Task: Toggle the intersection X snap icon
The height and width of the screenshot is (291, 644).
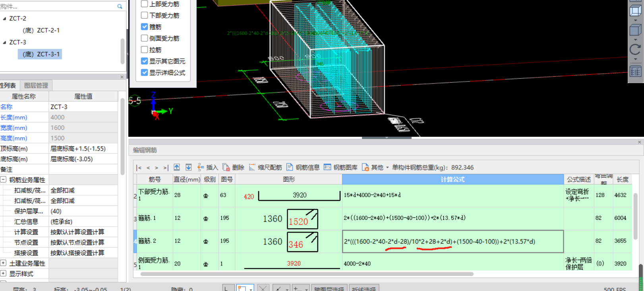Action: pos(263,288)
